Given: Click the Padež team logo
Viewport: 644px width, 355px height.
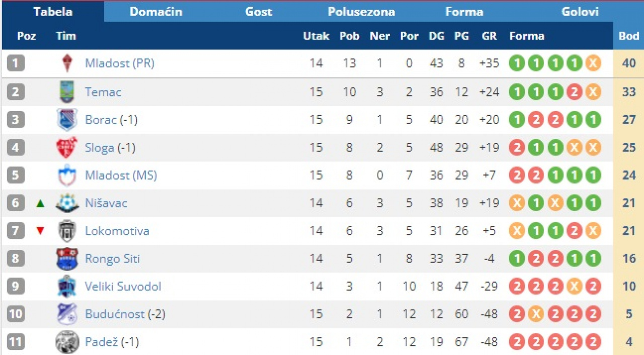Looking at the screenshot, I should 67,342.
